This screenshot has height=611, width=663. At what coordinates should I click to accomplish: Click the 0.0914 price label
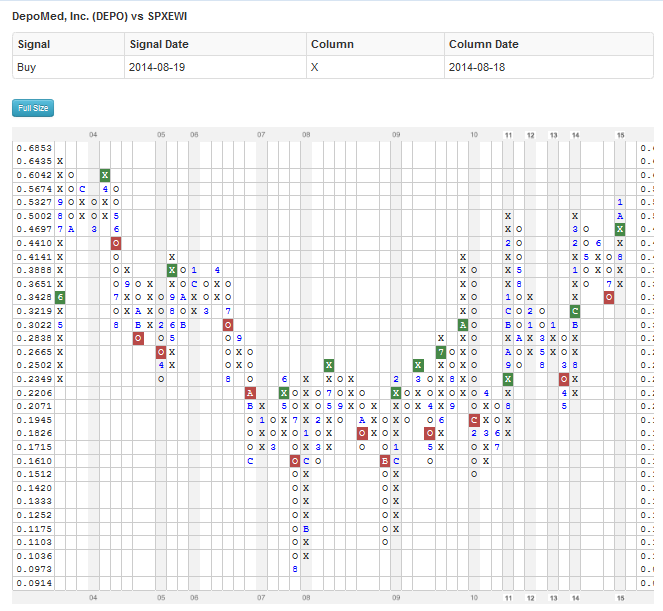tap(33, 583)
